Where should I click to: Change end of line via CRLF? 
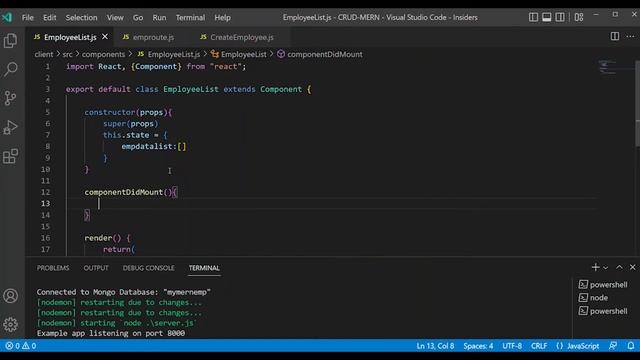[x=539, y=346]
